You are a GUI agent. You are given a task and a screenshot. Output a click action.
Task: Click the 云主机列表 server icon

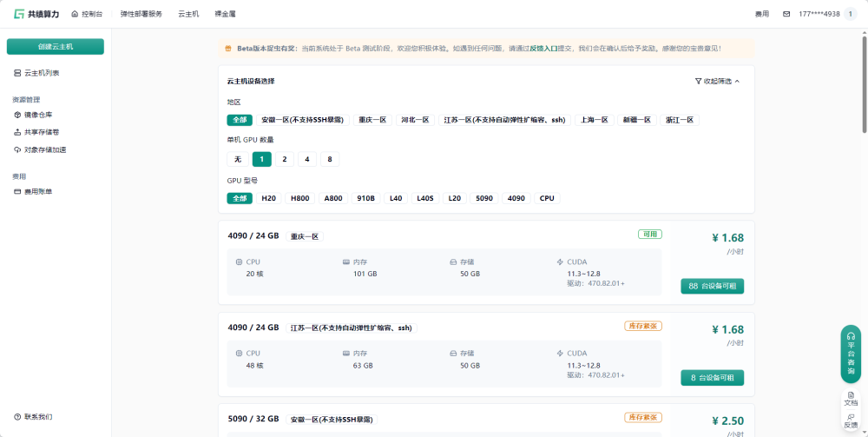coord(17,73)
